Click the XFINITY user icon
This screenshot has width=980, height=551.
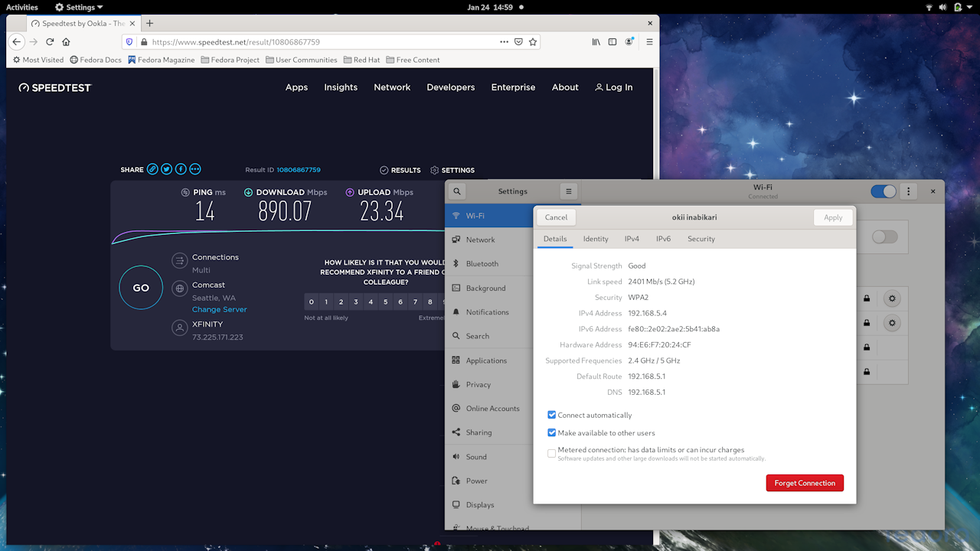179,328
